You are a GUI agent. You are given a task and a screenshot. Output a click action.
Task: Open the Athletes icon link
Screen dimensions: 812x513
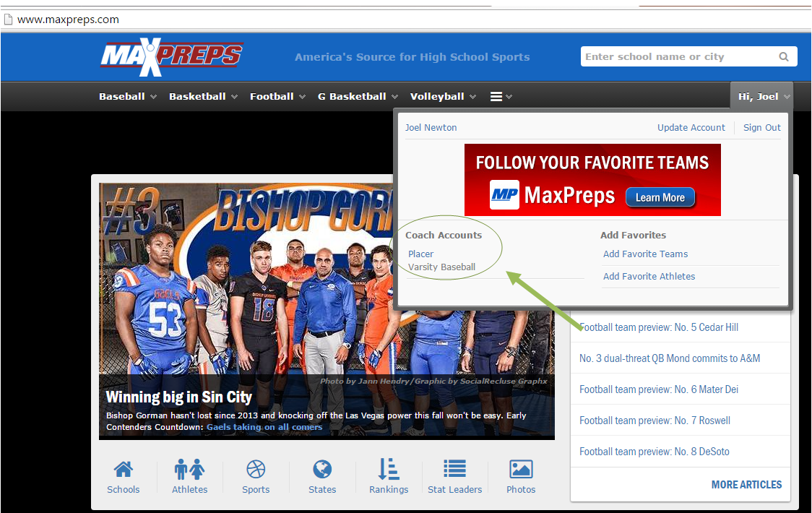click(189, 470)
